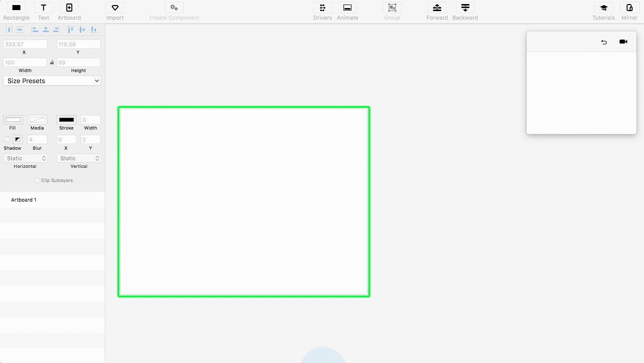Open the Drivers panel

pyautogui.click(x=323, y=8)
